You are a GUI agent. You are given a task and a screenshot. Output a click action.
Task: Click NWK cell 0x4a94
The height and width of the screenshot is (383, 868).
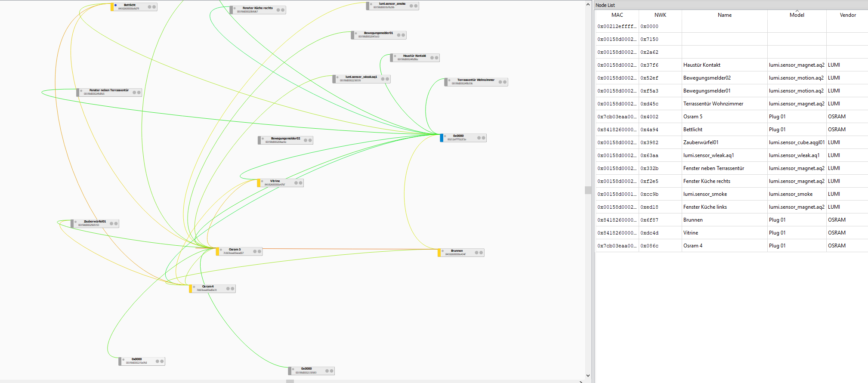660,130
